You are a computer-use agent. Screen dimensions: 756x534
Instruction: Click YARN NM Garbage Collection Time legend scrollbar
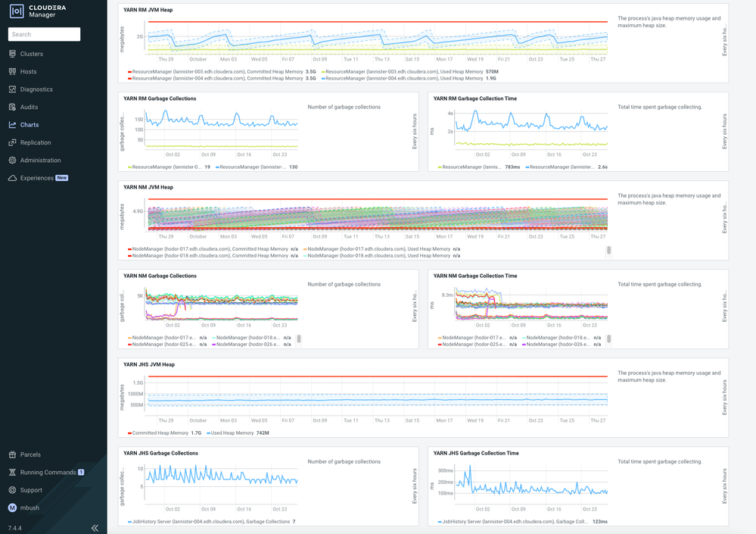click(609, 339)
